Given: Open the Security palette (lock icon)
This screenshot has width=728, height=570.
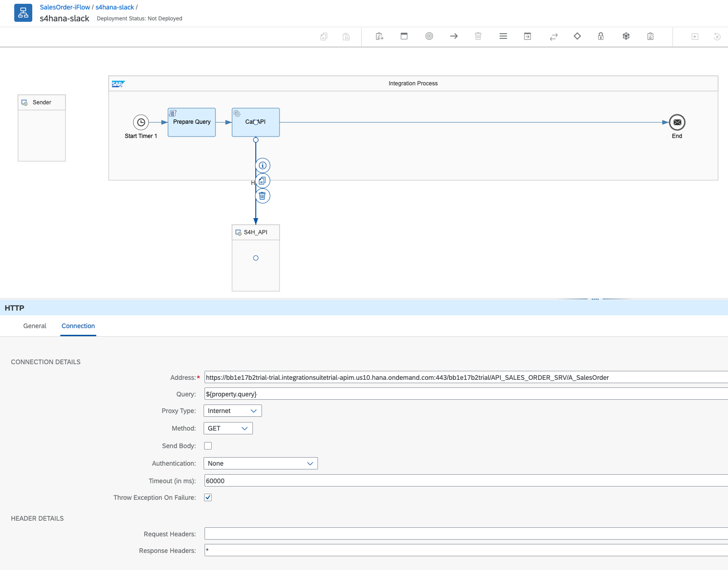Looking at the screenshot, I should (601, 36).
